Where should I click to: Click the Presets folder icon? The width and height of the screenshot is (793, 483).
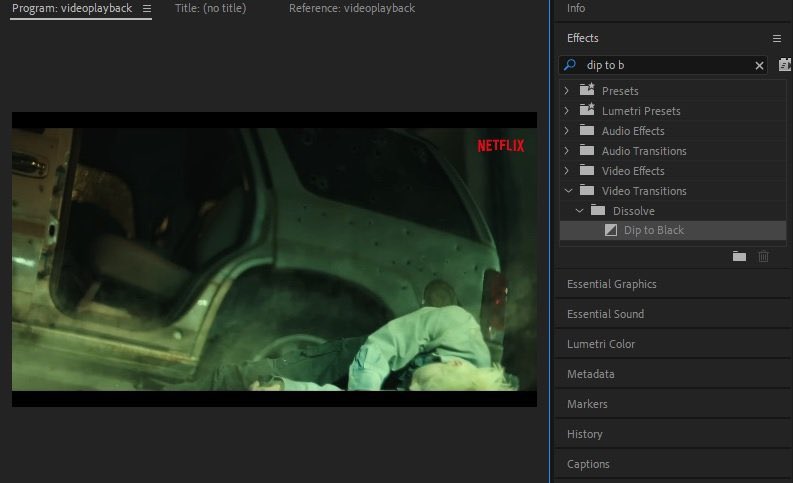pos(587,90)
